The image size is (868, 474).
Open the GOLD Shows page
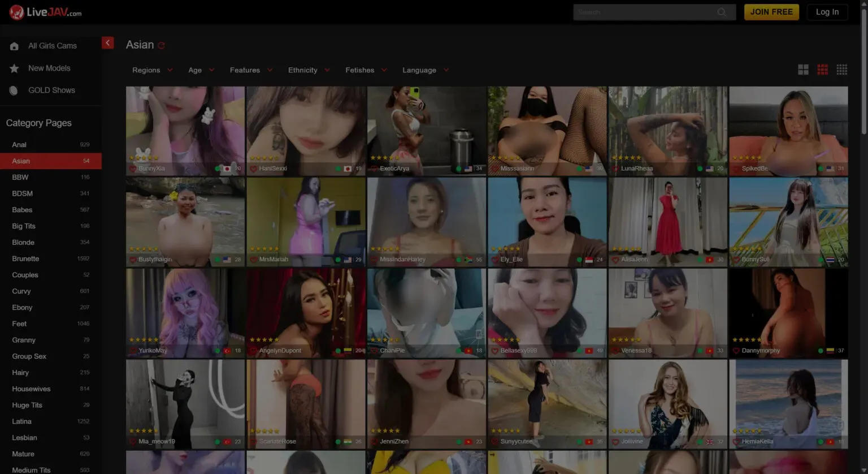click(x=51, y=91)
